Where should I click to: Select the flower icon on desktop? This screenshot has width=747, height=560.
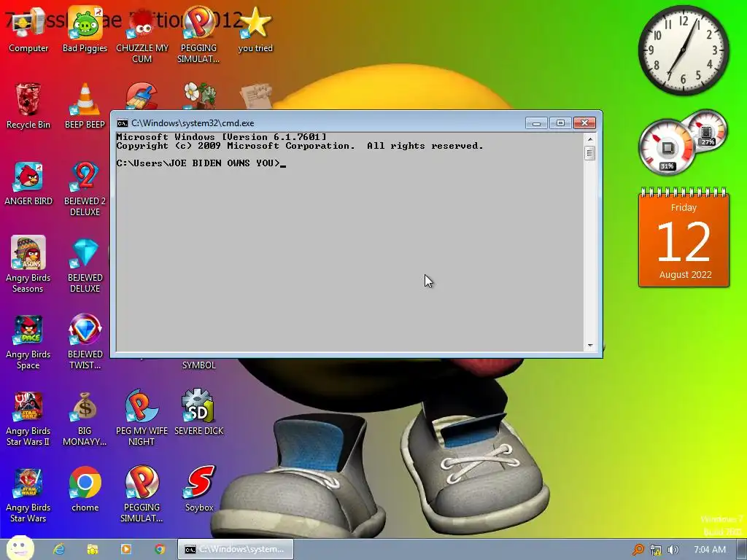point(199,96)
